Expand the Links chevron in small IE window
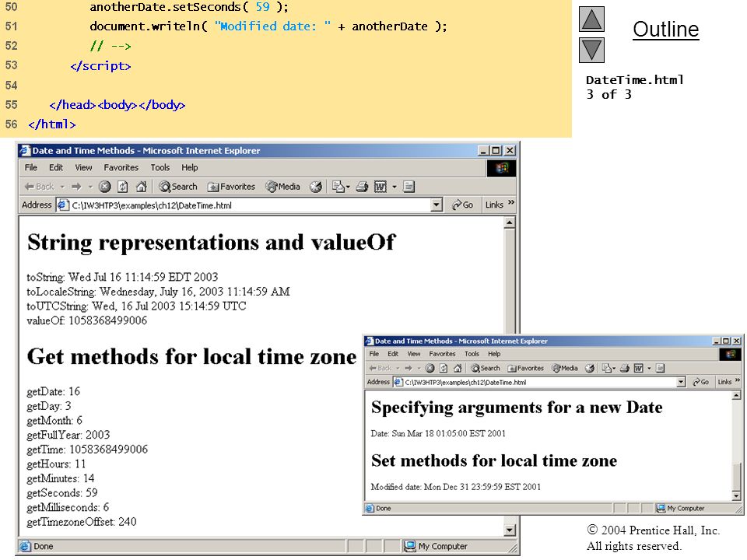The width and height of the screenshot is (747, 560). coord(738,380)
